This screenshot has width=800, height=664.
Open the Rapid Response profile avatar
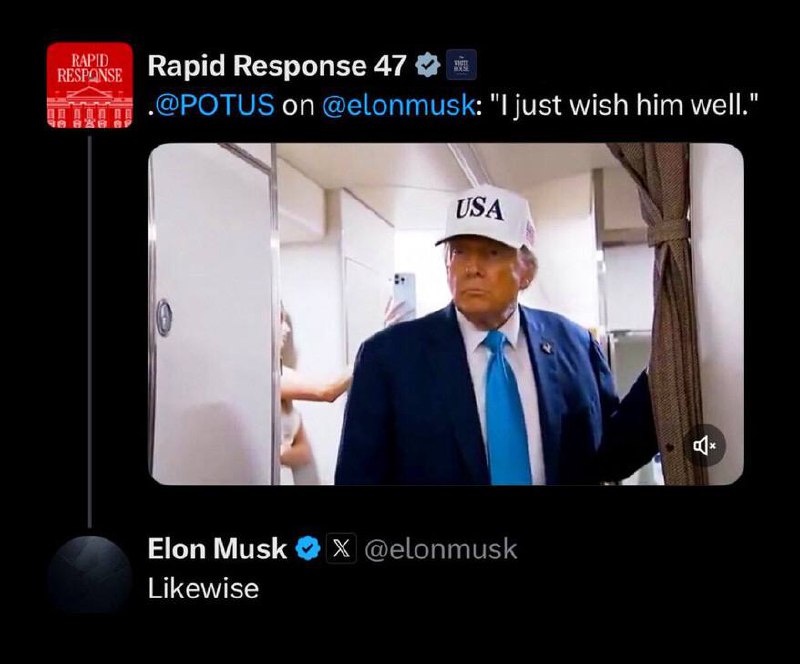[90, 85]
